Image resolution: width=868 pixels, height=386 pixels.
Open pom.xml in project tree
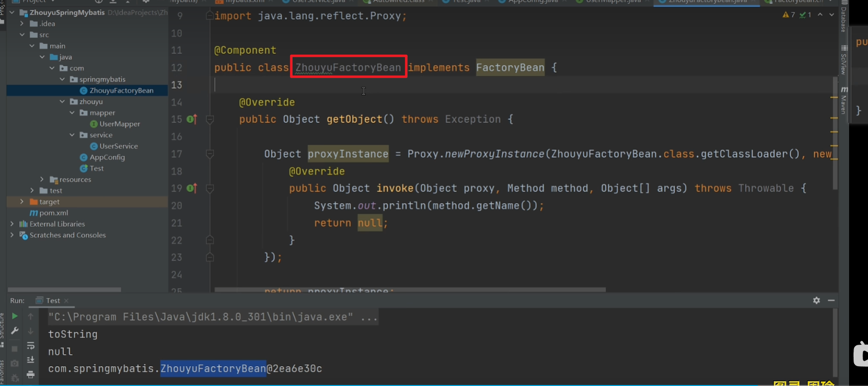pyautogui.click(x=54, y=213)
